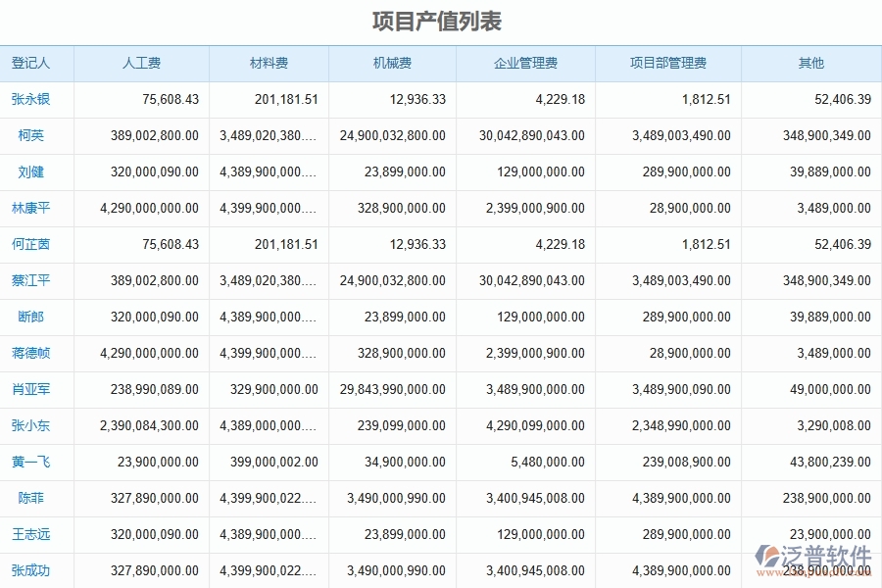The image size is (882, 588).
Task: Sort table by 人工费 column header
Action: click(x=141, y=62)
